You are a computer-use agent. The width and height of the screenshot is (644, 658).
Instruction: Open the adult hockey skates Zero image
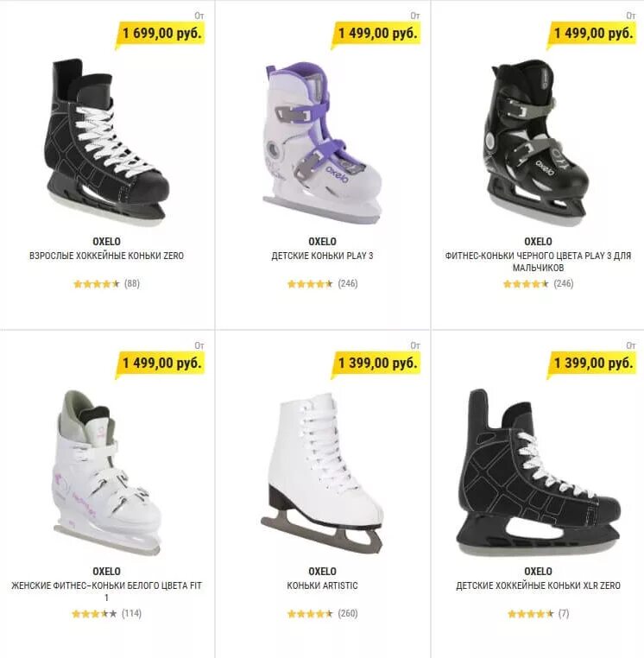click(x=106, y=142)
